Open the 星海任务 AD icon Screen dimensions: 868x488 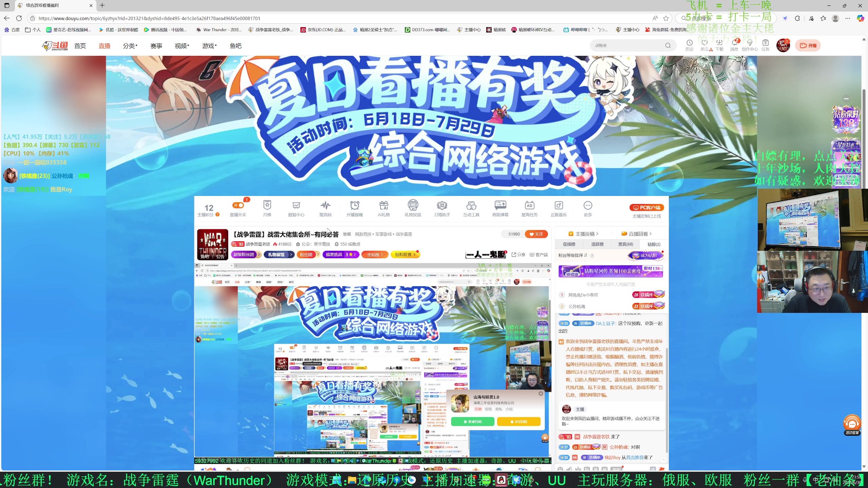pos(530,208)
